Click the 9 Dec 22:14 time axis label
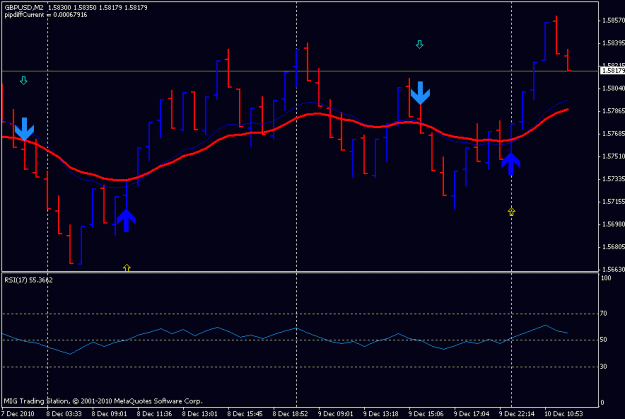 click(x=516, y=414)
